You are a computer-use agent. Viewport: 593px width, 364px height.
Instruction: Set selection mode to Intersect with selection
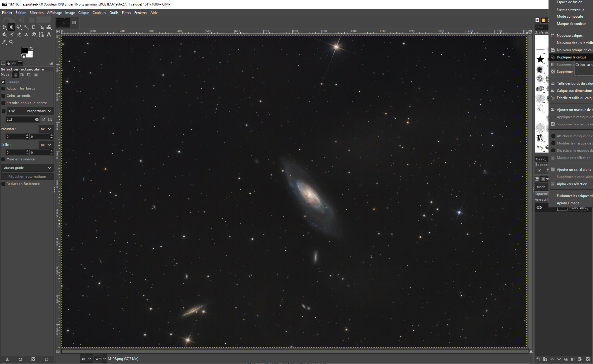[x=36, y=75]
